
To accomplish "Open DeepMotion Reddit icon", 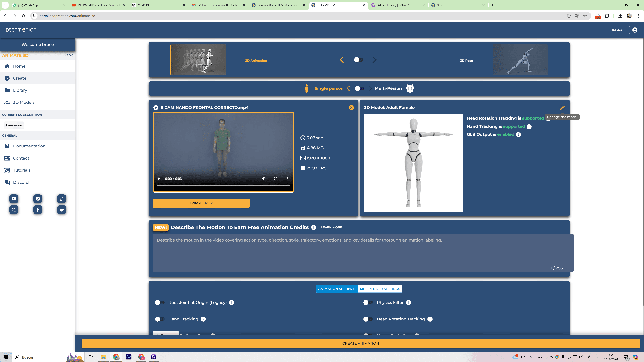I will coord(62,210).
